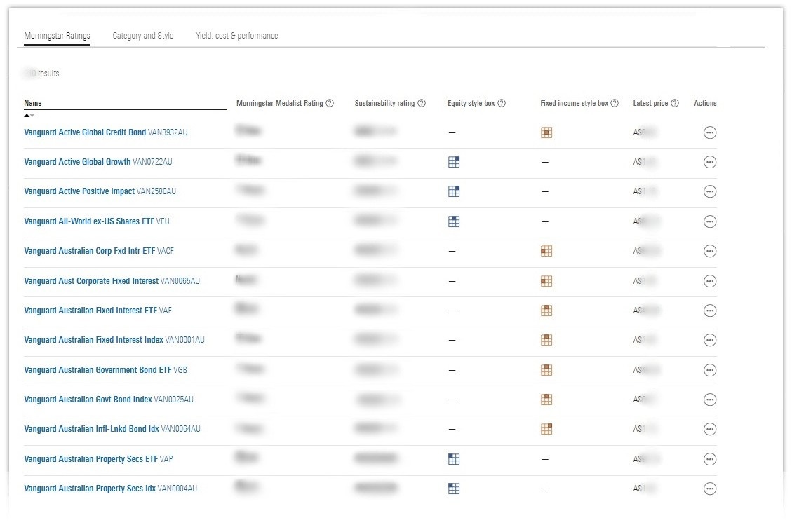Click help icon beside Equity style box
Screen dimensions: 792x532
(502, 104)
